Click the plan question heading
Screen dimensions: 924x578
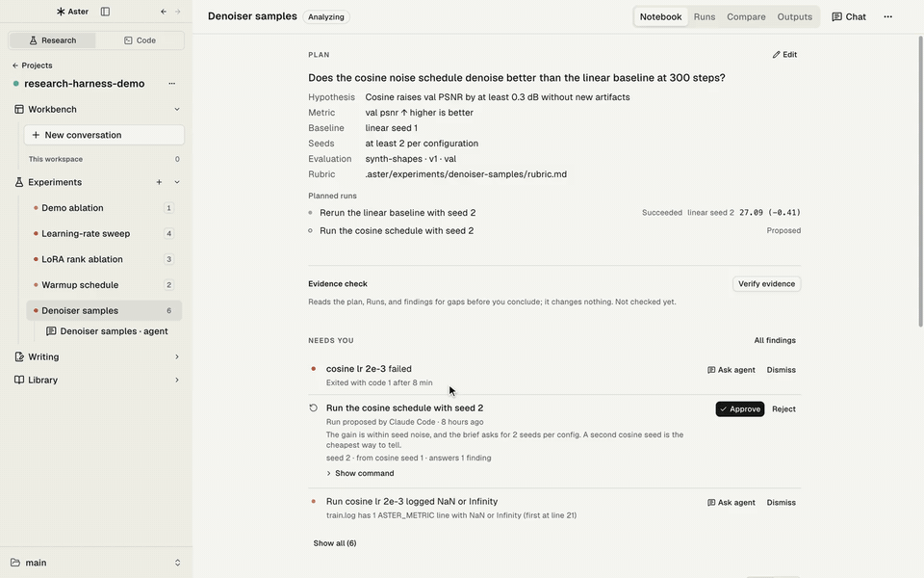pyautogui.click(x=516, y=78)
